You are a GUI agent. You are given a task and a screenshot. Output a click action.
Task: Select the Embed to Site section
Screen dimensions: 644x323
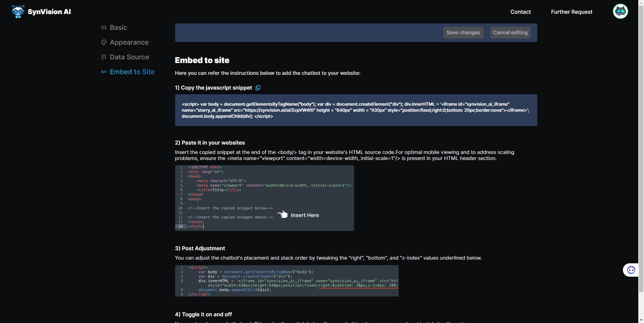point(132,72)
